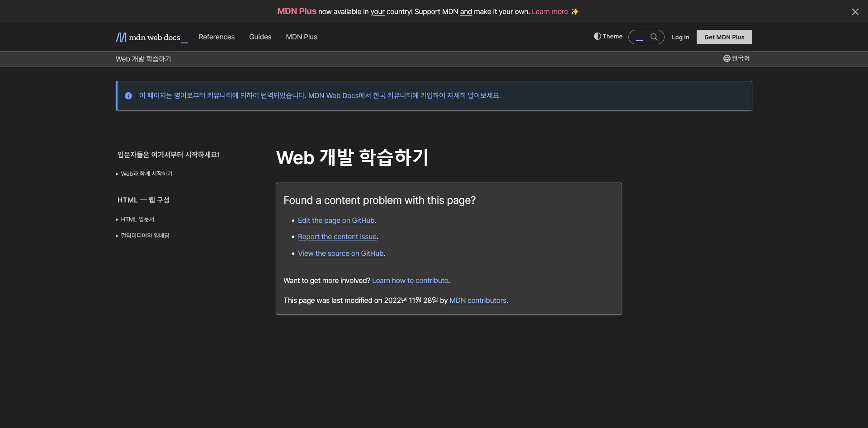Open Learn more in the top banner
This screenshot has height=428, width=868.
pyautogui.click(x=550, y=11)
